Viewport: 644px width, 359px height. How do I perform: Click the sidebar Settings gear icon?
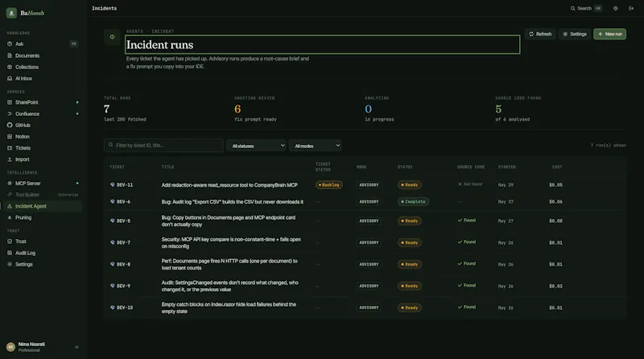[10, 265]
